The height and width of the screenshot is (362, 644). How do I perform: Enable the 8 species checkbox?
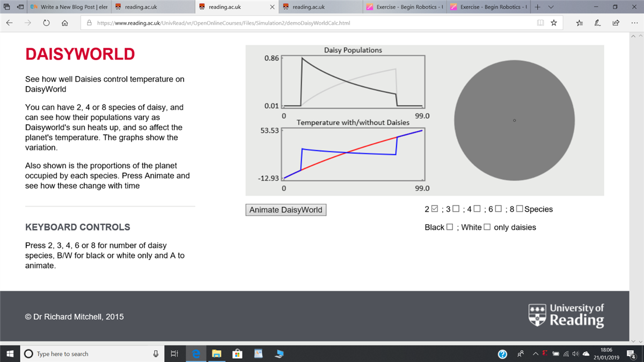pyautogui.click(x=519, y=209)
